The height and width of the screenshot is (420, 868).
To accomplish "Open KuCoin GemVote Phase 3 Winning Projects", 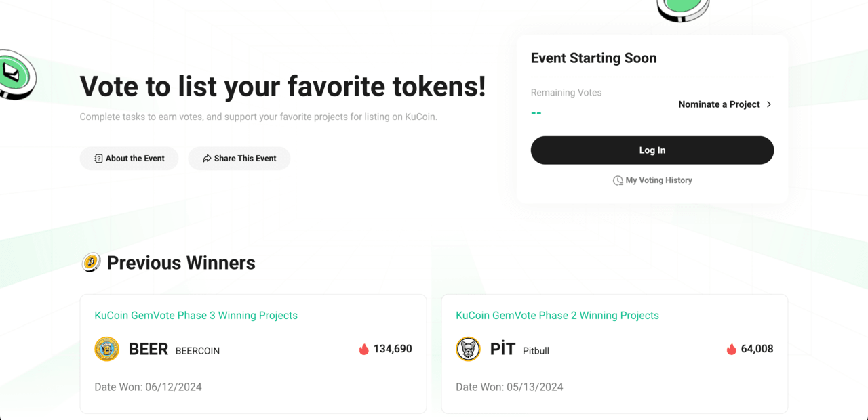I will pyautogui.click(x=196, y=315).
